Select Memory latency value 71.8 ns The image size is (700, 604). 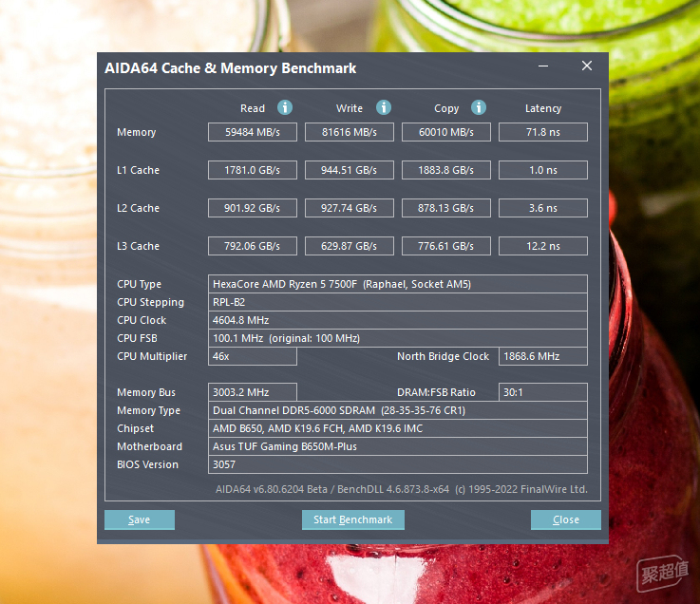(x=543, y=132)
